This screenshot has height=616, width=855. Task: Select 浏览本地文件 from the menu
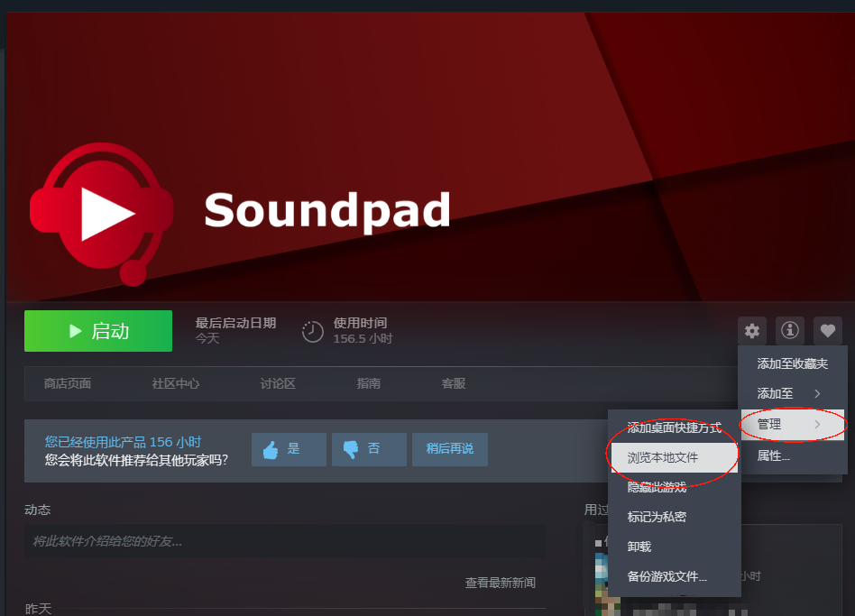point(664,458)
